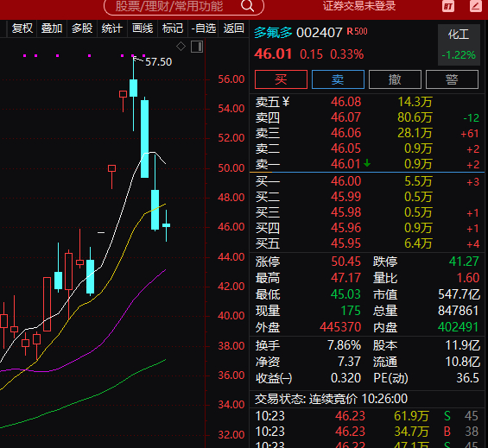Click 证券交易未登录 login text

click(x=359, y=6)
